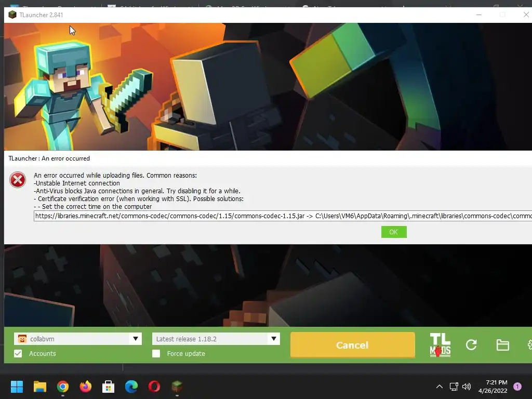This screenshot has width=532, height=399.
Task: Click the TLauncher title bar icon
Action: [12, 15]
